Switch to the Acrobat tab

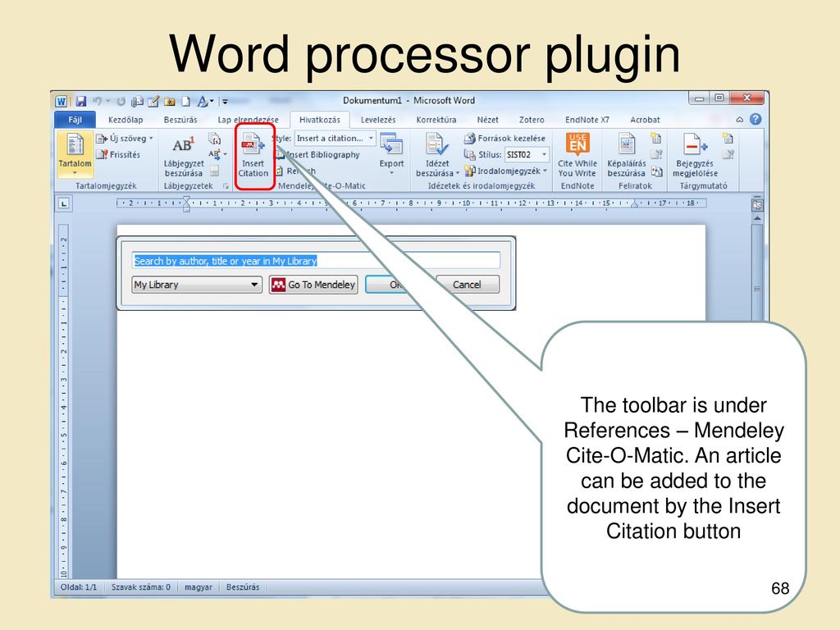645,120
